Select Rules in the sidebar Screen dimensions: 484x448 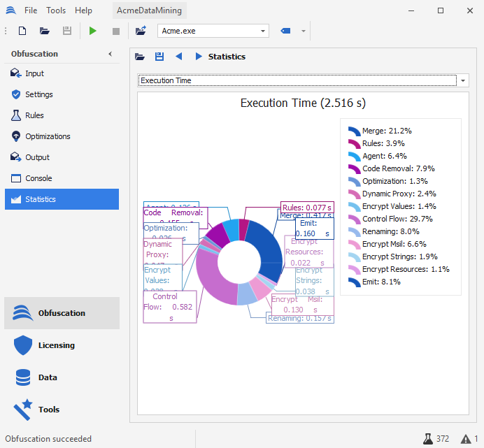[x=34, y=115]
